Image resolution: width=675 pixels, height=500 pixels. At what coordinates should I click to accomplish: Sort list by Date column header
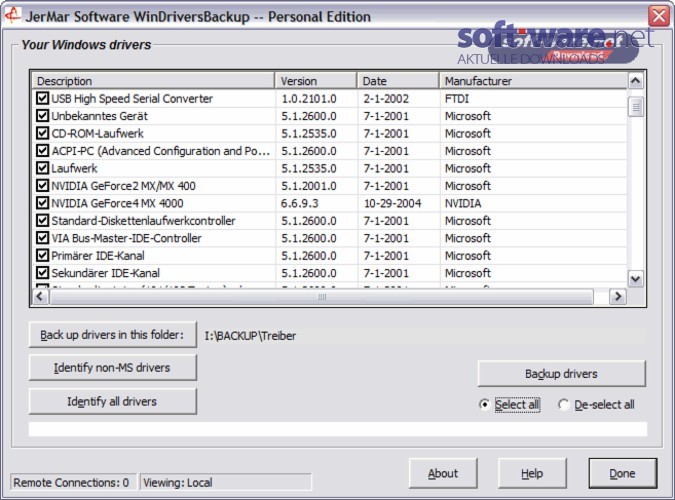point(398,81)
